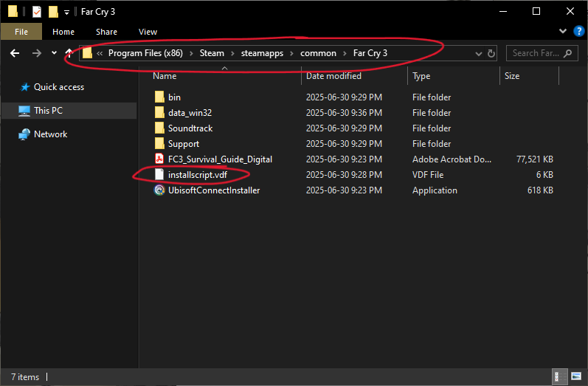Open the File menu tab

pos(21,32)
